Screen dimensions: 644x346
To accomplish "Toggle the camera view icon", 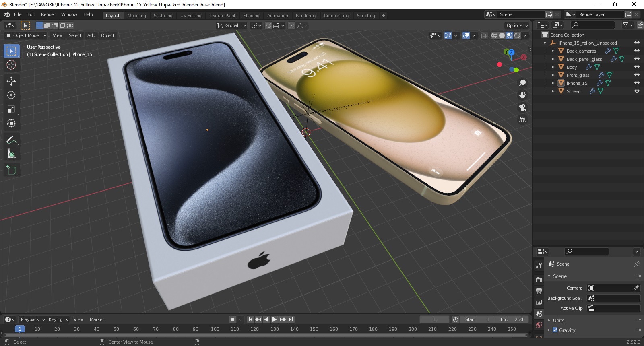I will click(522, 107).
